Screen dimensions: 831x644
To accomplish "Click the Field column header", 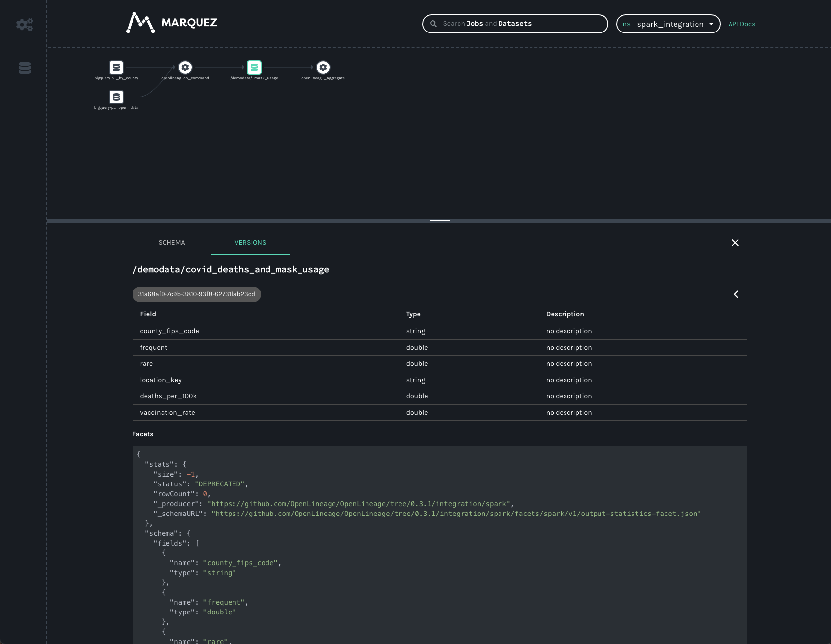I will (148, 314).
